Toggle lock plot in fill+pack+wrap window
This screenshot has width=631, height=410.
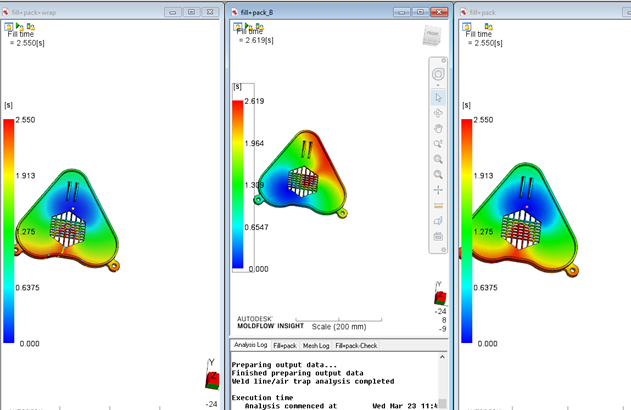click(x=31, y=27)
